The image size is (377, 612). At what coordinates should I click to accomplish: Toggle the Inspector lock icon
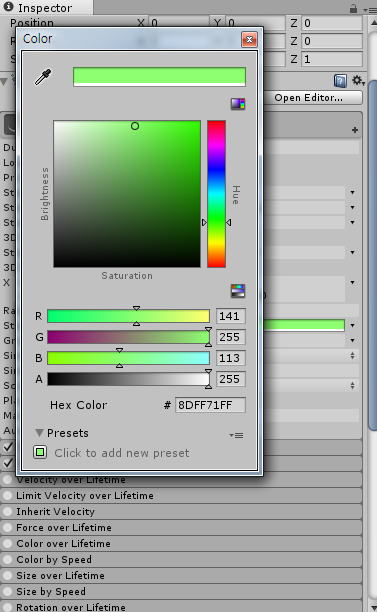354,8
